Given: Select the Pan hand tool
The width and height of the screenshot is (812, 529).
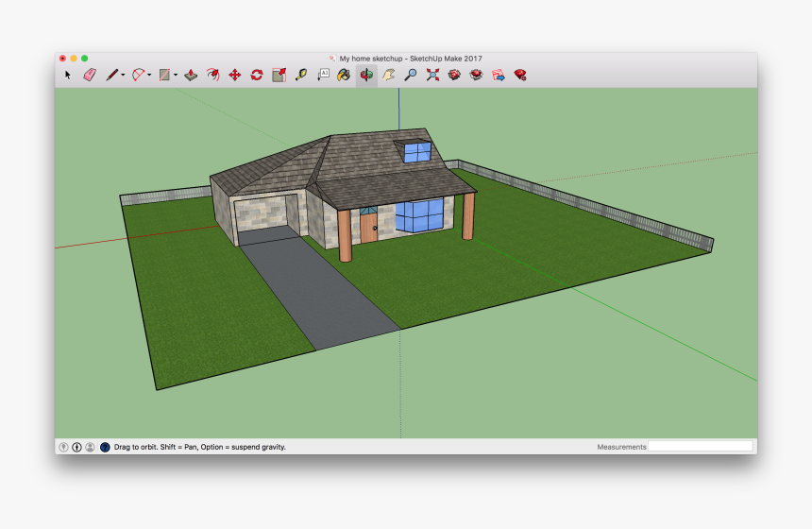Looking at the screenshot, I should pos(388,75).
